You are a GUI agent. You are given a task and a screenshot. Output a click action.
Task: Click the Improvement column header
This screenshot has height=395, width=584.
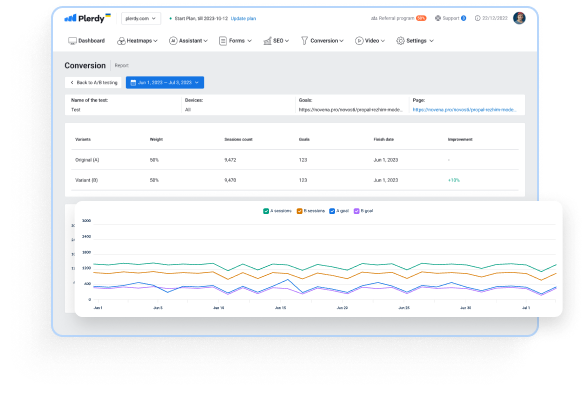[460, 140]
